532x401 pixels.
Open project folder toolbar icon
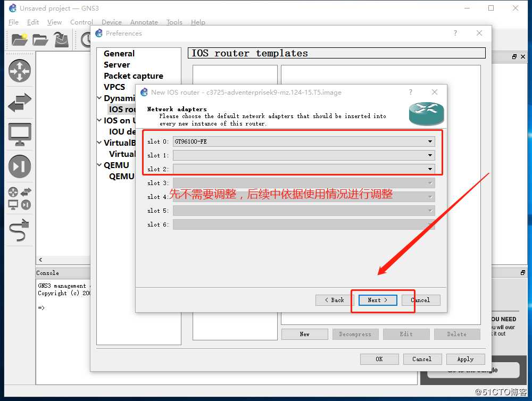[x=40, y=40]
